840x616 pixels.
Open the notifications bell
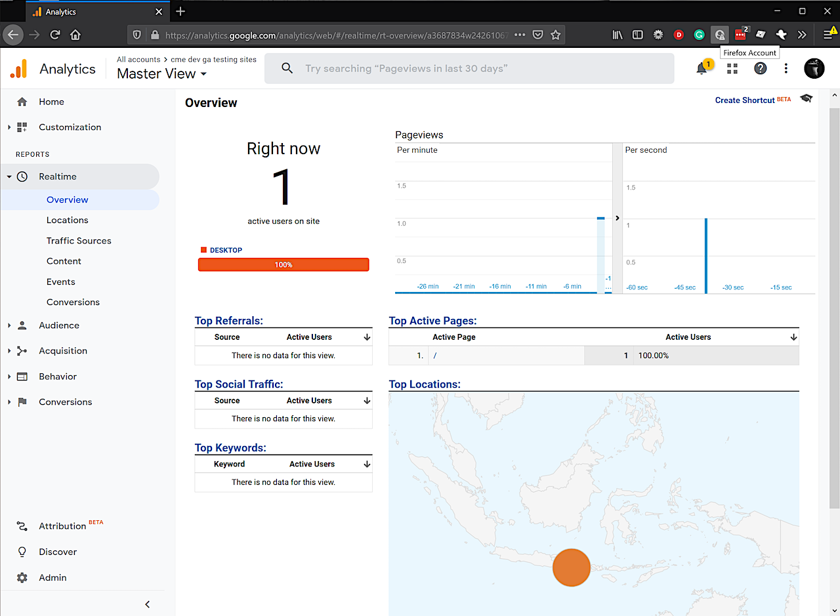(x=702, y=68)
